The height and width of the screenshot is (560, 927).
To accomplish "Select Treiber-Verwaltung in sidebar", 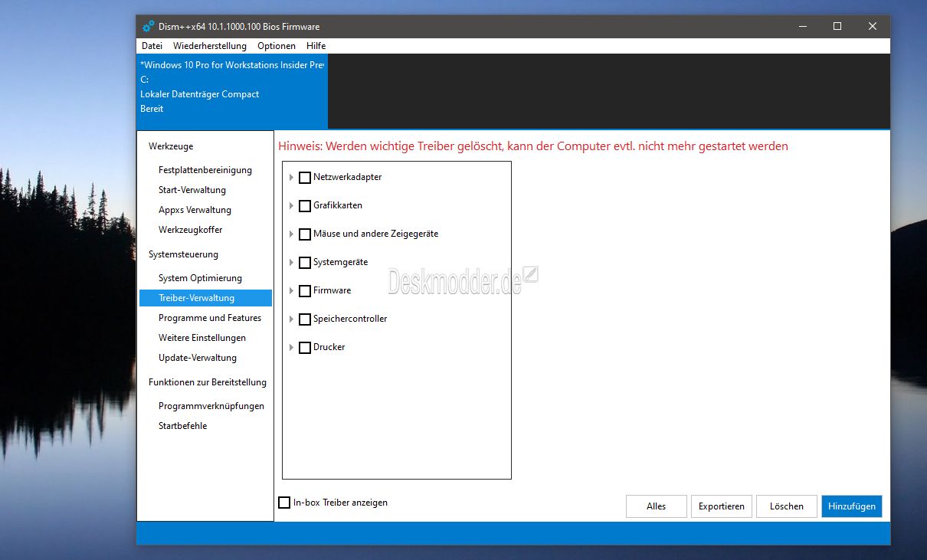I will 205,298.
